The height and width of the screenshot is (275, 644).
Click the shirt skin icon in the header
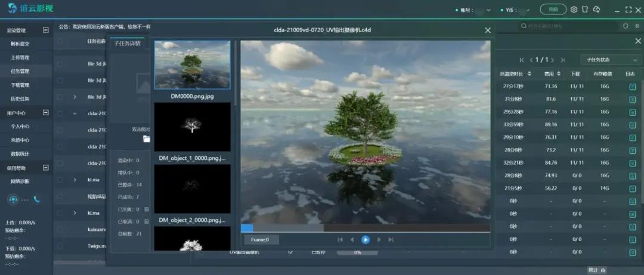click(x=586, y=10)
